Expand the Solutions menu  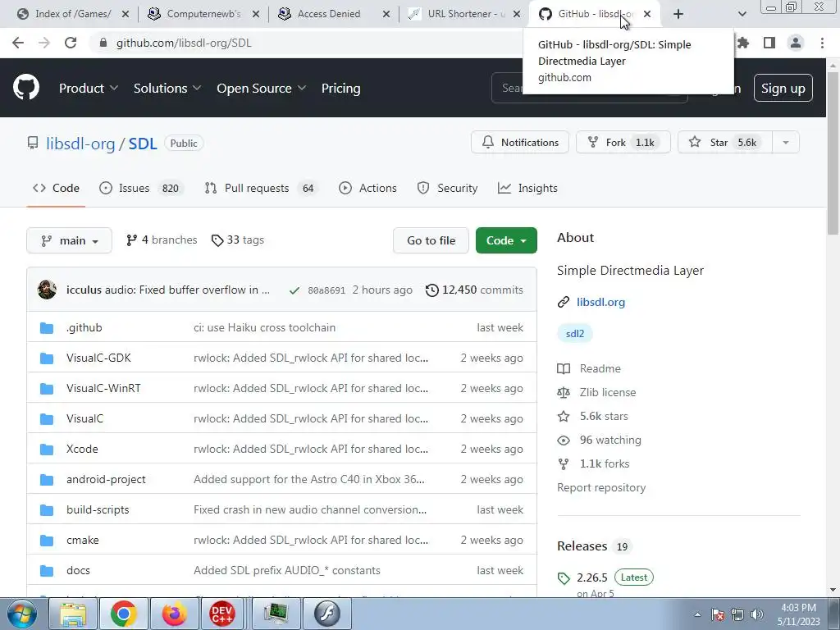click(167, 88)
